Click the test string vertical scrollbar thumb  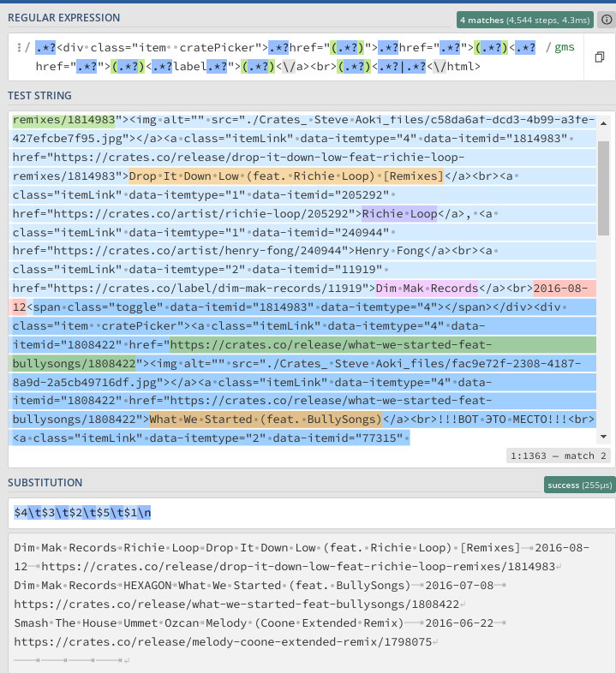(603, 188)
